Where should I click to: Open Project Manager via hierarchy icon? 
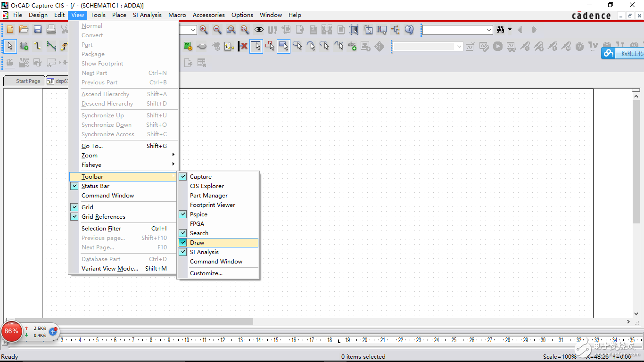tap(395, 30)
